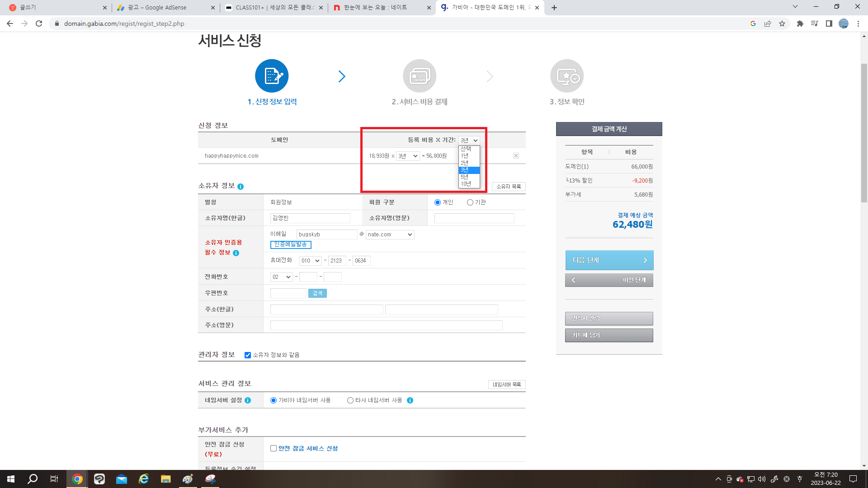Click the info icon next to 필수 정보
868x488 pixels.
[236, 253]
